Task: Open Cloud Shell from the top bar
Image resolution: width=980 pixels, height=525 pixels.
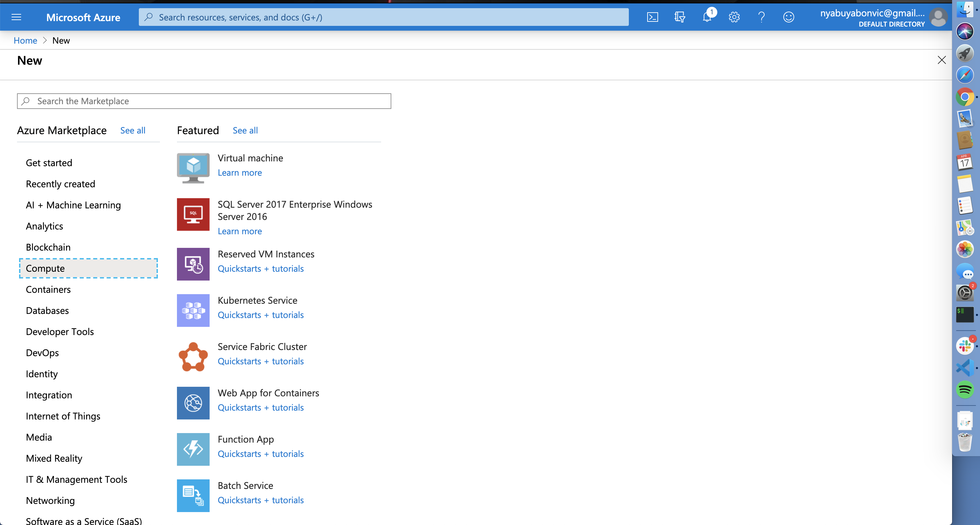Action: pyautogui.click(x=652, y=17)
